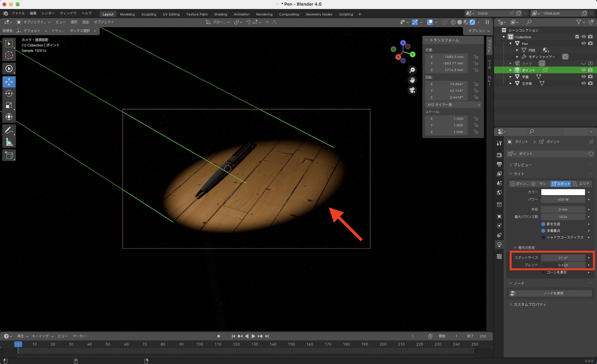Click the Add Cube tool icon
This screenshot has height=364, width=597.
[9, 155]
